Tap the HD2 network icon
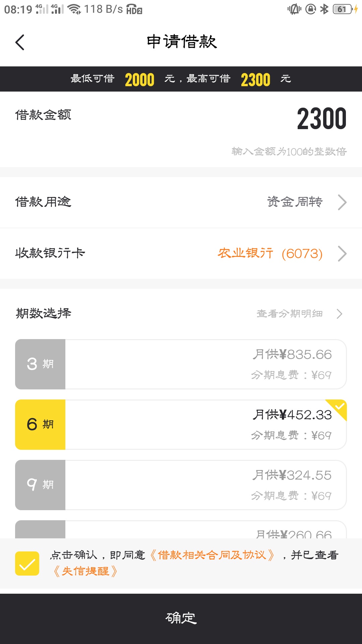The width and height of the screenshot is (362, 644). point(134,9)
